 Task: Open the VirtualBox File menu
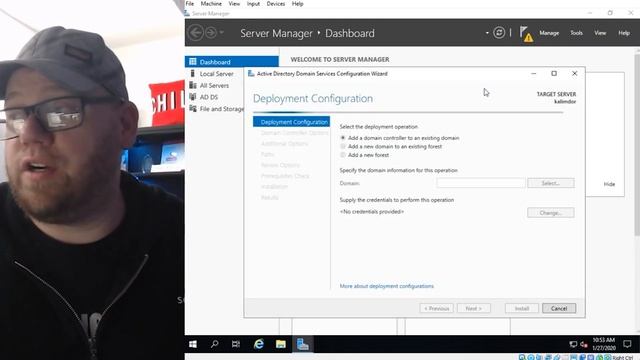(x=190, y=4)
